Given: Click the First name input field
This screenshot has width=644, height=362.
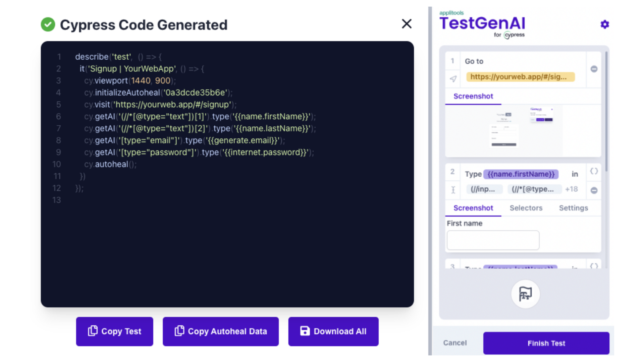Looking at the screenshot, I should tap(492, 240).
